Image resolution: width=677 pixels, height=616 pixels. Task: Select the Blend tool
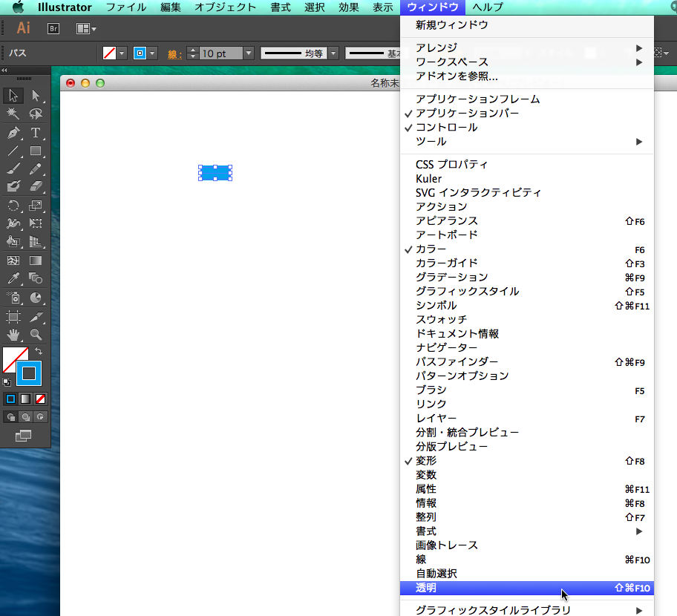tap(36, 278)
